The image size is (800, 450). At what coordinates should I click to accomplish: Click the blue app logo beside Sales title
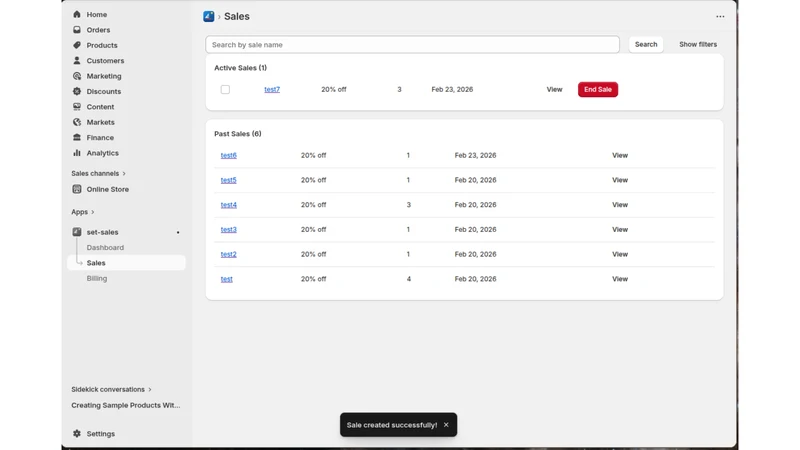[209, 16]
